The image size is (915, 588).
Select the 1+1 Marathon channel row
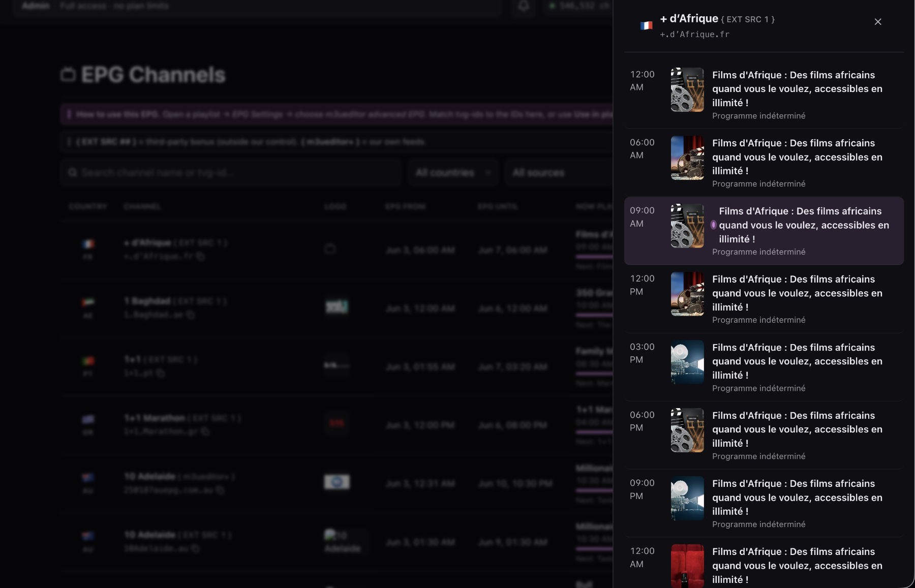pyautogui.click(x=337, y=424)
